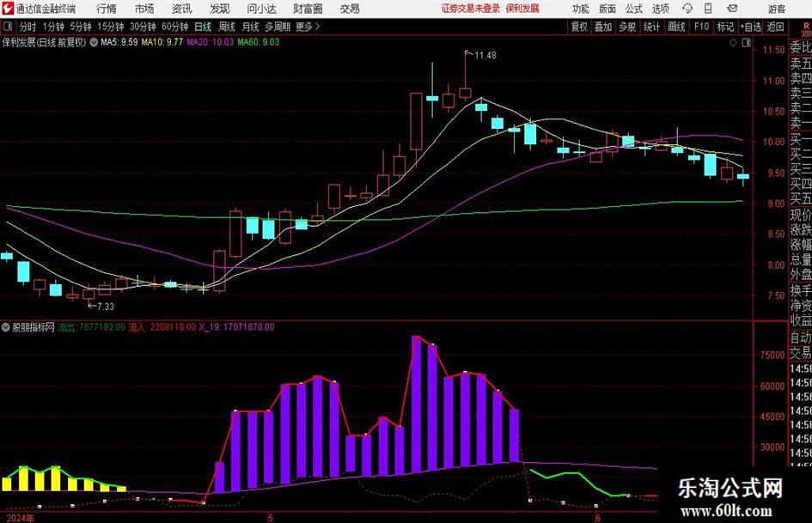Open the 选项 menu

pos(661,9)
